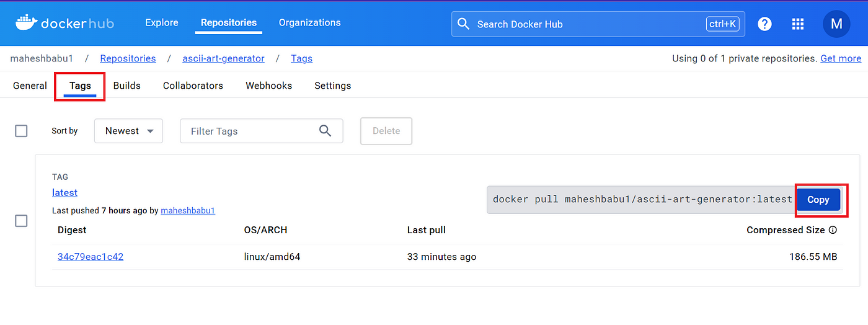The image size is (868, 325).
Task: Open the apps grid icon
Action: click(x=798, y=24)
